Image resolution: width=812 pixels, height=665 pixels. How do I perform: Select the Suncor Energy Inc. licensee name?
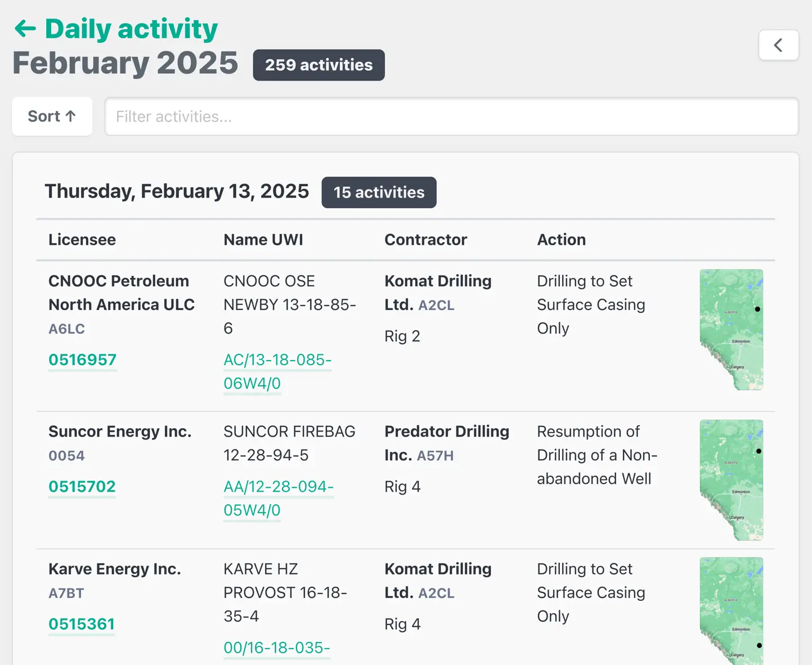pyautogui.click(x=120, y=432)
